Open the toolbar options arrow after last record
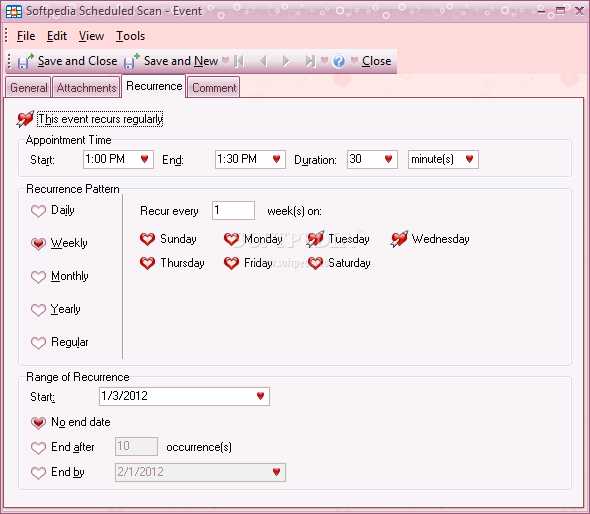Image resolution: width=590 pixels, height=514 pixels. pyautogui.click(x=324, y=61)
